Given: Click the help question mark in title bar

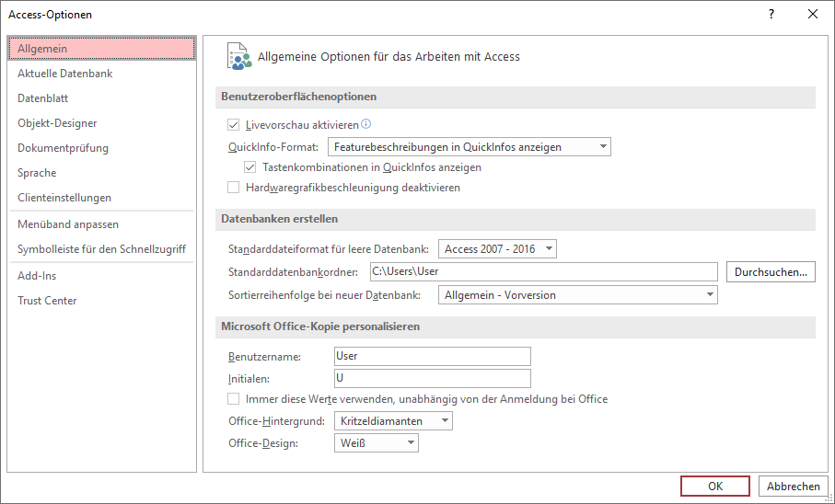Looking at the screenshot, I should pos(771,15).
